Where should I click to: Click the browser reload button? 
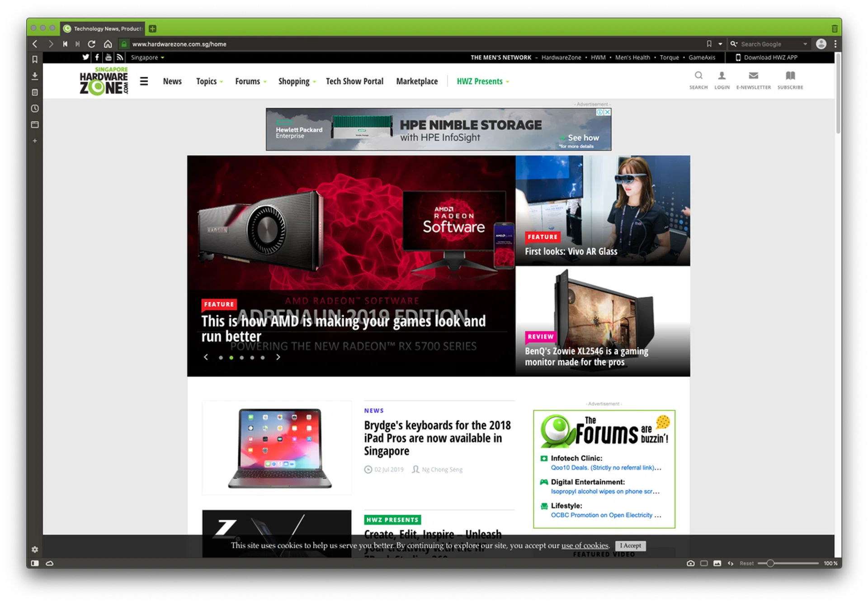coord(91,44)
